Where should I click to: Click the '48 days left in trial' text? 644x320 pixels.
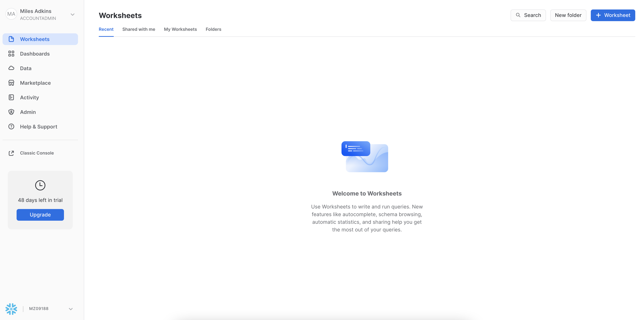pos(40,200)
